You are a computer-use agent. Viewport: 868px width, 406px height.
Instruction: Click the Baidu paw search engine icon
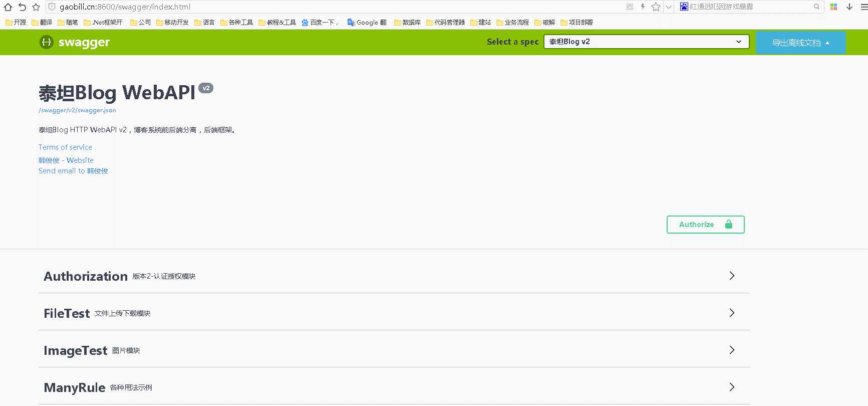(x=684, y=7)
